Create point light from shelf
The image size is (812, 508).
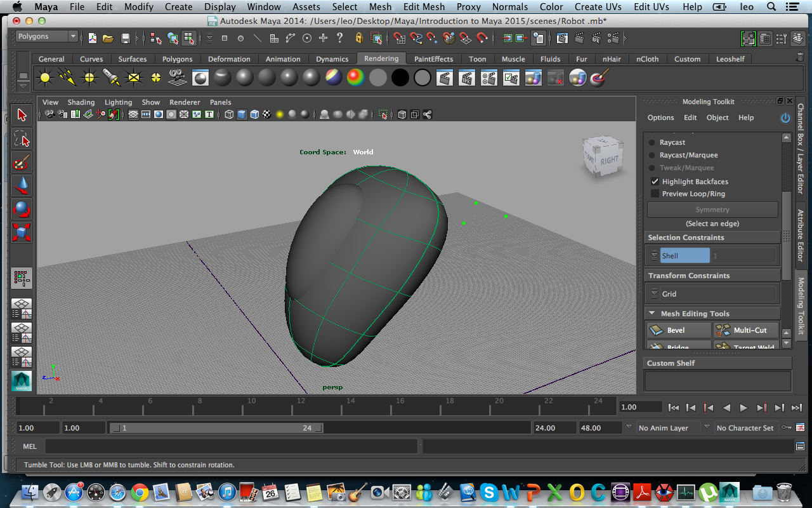(89, 78)
